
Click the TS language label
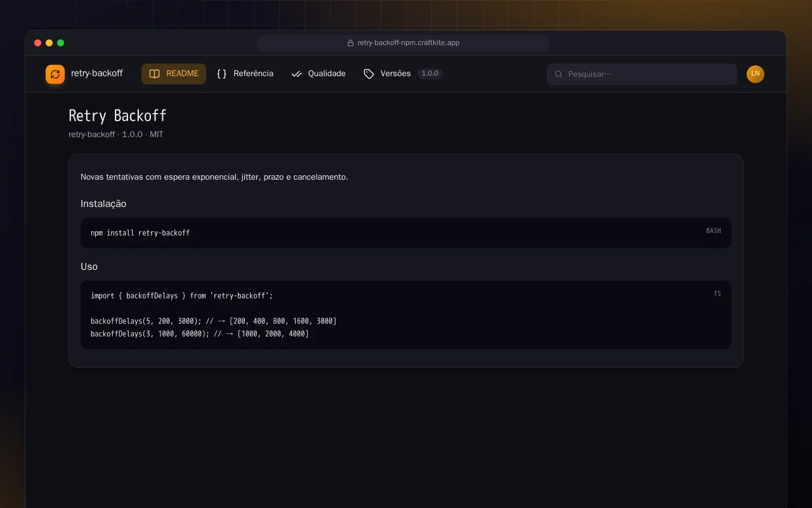click(717, 293)
